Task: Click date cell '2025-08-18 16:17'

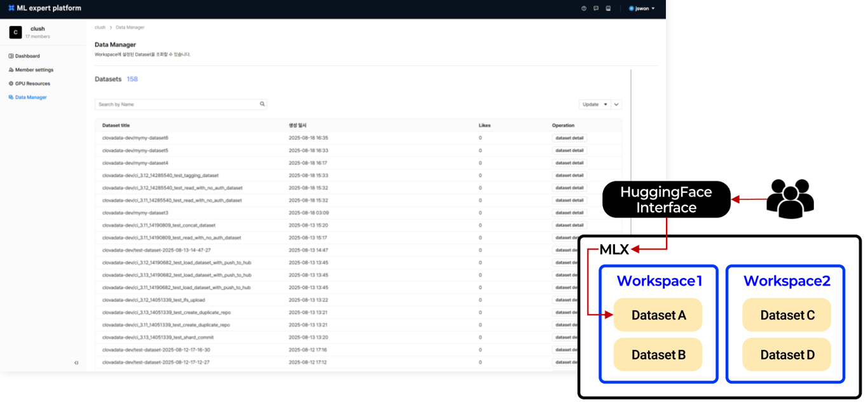Action: [308, 163]
